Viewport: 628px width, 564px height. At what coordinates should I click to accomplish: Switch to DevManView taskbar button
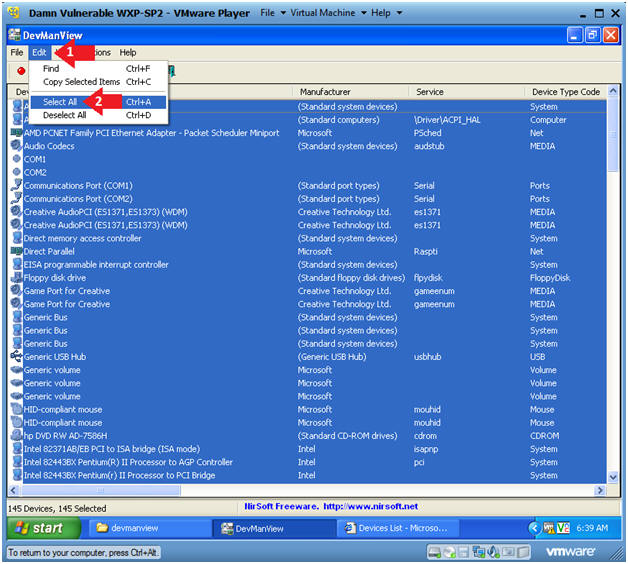click(274, 528)
